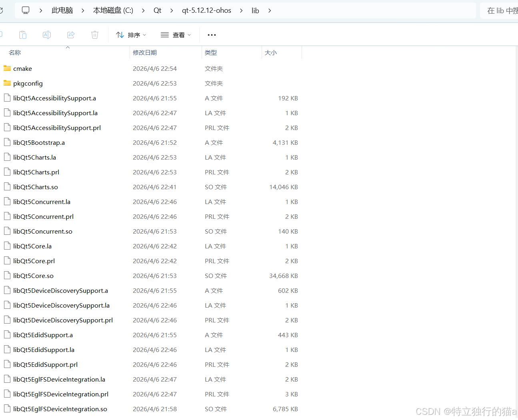Click file icon of libQt5Core.so
The image size is (518, 420).
point(7,276)
